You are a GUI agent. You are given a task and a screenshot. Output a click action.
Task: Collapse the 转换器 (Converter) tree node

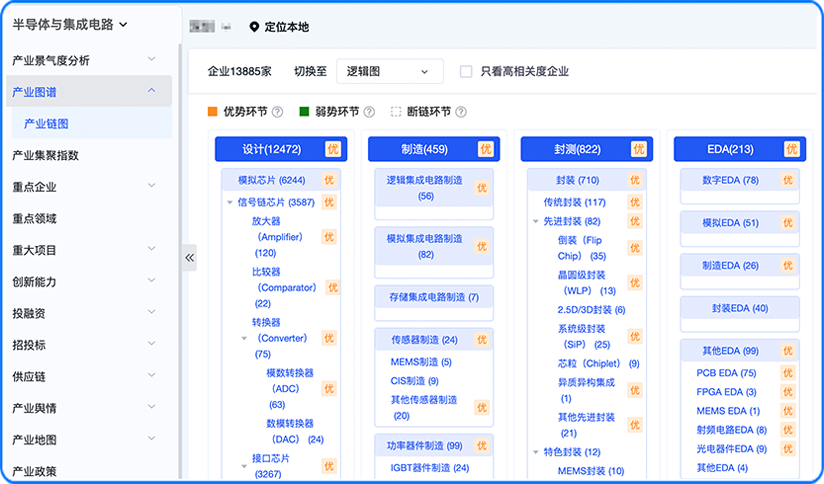point(244,338)
